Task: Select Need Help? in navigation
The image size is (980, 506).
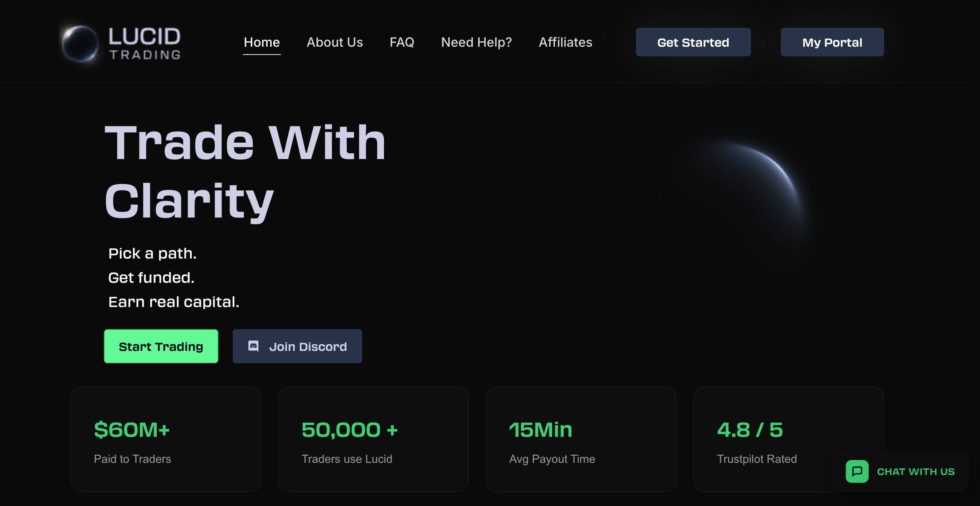Action: [476, 42]
